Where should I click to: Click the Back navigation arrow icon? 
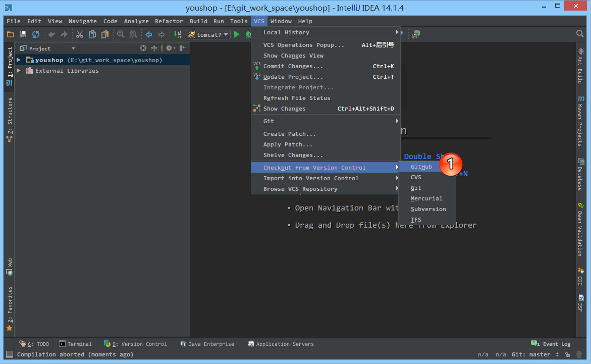coord(149,34)
